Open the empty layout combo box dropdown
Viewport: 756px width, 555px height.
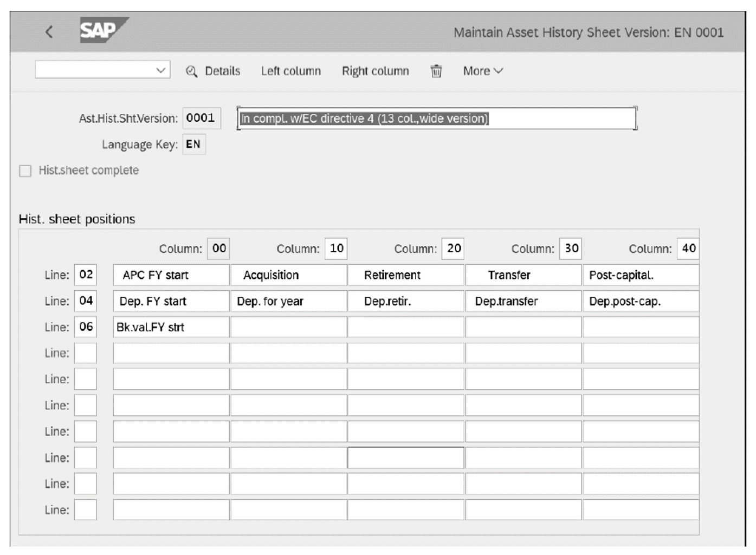click(161, 70)
